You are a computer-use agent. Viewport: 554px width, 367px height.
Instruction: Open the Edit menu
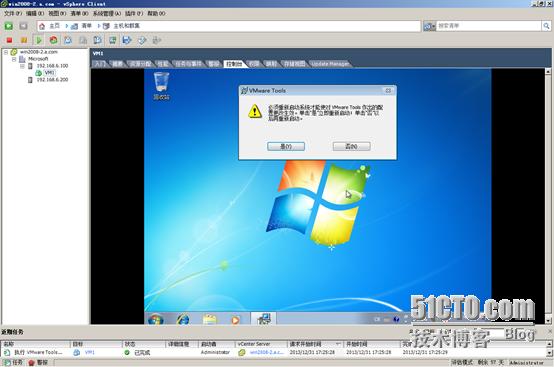(35, 13)
